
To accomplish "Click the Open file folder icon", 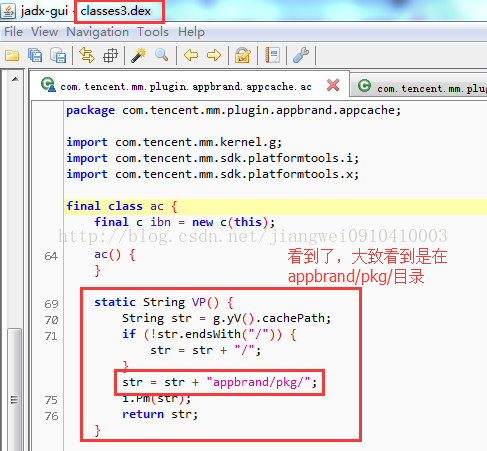I will click(x=12, y=55).
